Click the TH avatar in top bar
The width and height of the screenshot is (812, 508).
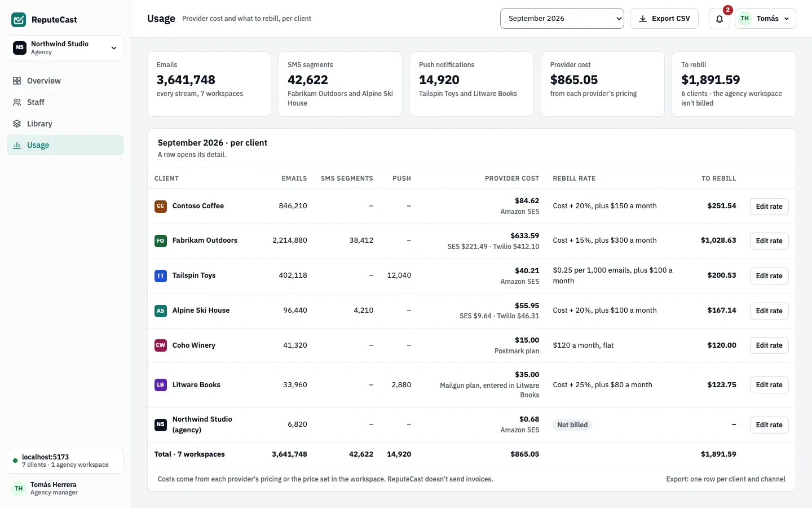point(745,19)
